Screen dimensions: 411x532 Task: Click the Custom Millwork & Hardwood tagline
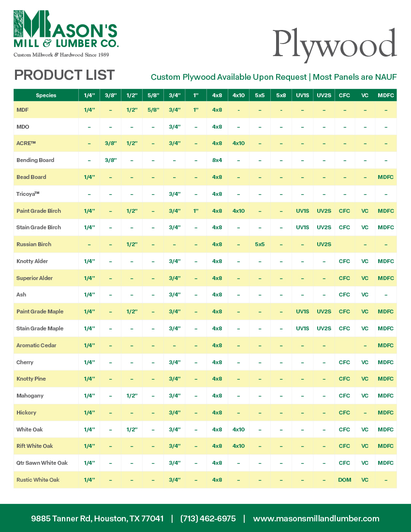point(61,55)
